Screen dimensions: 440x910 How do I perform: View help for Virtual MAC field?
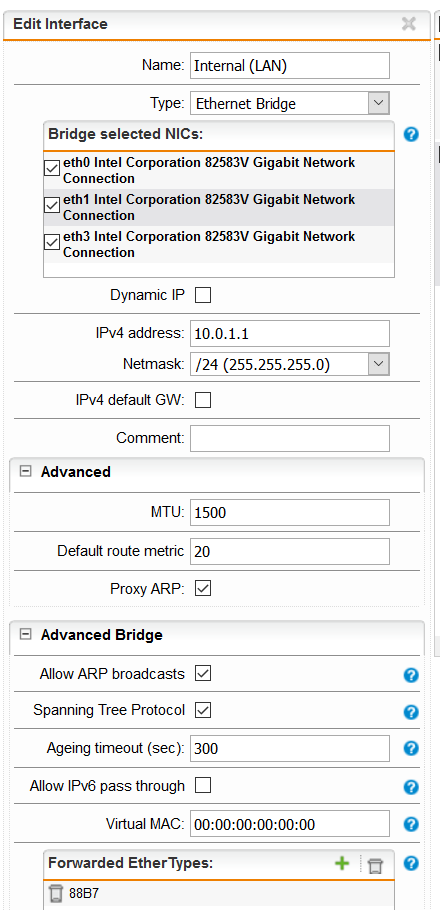pyautogui.click(x=411, y=824)
